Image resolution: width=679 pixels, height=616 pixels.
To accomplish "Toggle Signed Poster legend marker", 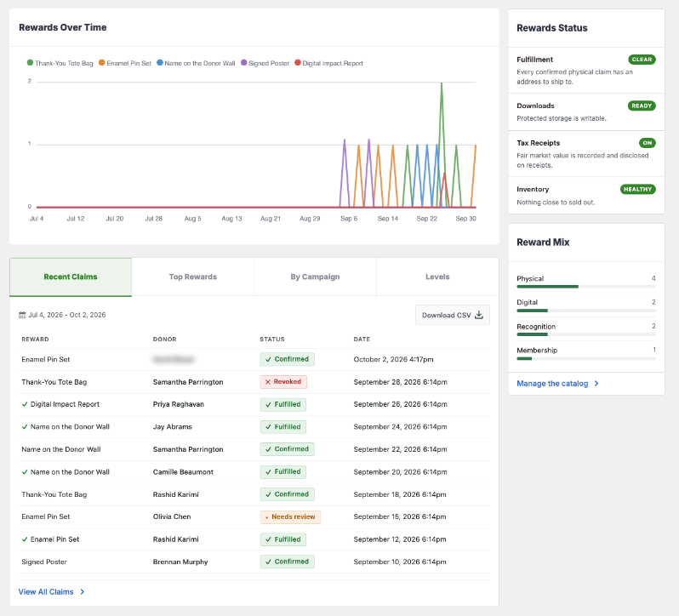I will (x=244, y=63).
